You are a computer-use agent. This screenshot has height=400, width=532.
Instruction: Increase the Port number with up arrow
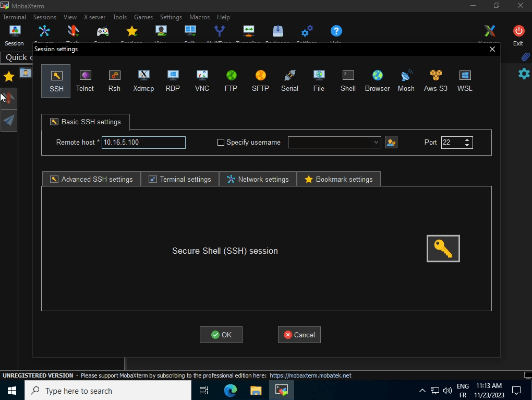click(x=467, y=139)
